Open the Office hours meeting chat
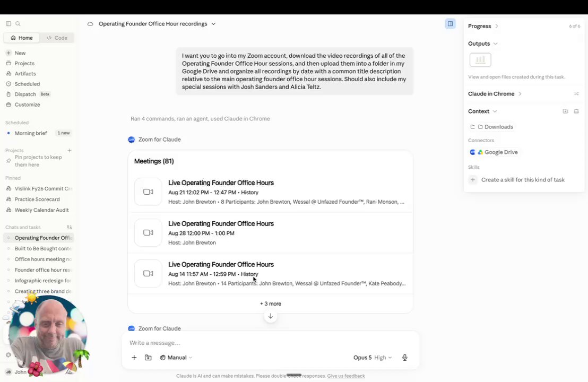The height and width of the screenshot is (382, 588). tap(39, 259)
